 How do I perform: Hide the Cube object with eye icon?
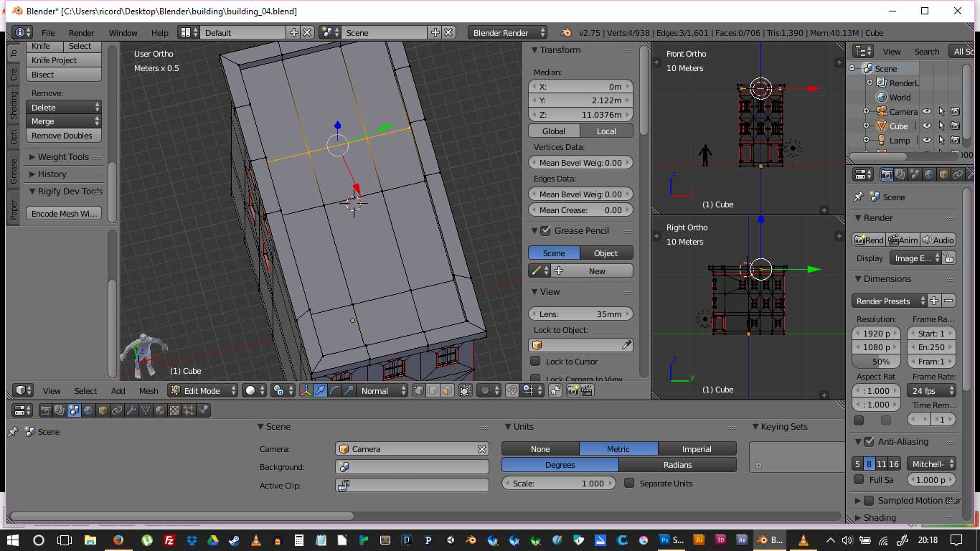927,126
